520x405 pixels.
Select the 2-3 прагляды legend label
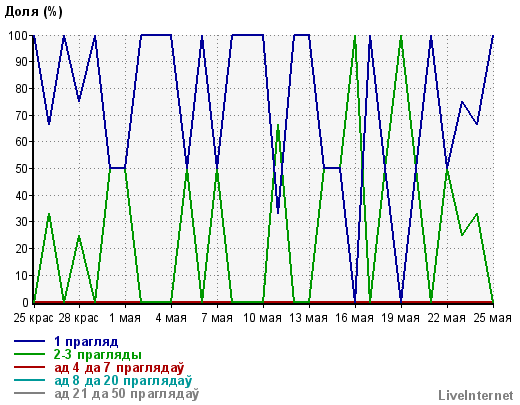[98, 355]
